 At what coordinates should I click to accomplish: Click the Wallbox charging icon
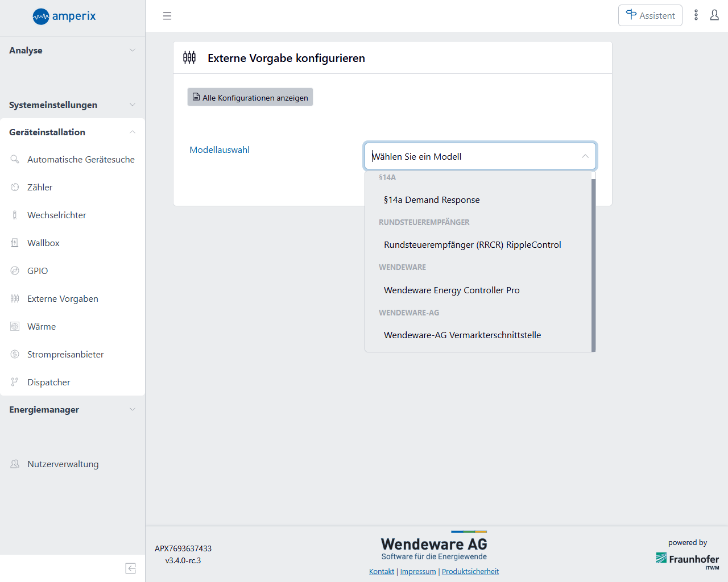[15, 243]
